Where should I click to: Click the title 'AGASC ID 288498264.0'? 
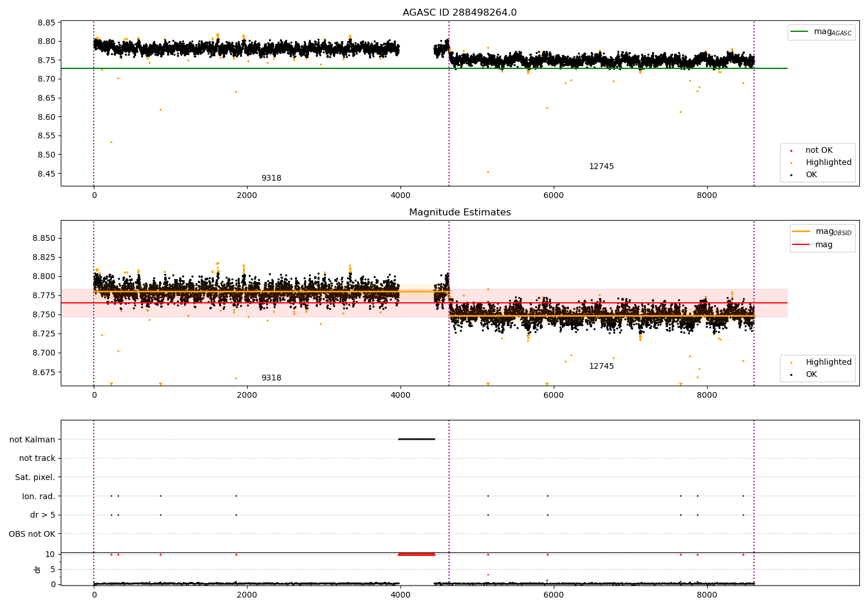(x=459, y=12)
